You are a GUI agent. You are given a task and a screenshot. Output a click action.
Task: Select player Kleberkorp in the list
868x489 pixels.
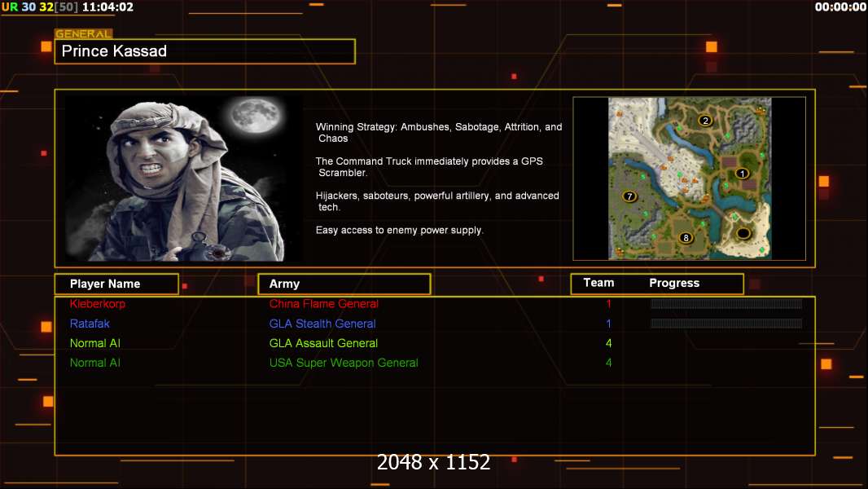click(x=98, y=304)
